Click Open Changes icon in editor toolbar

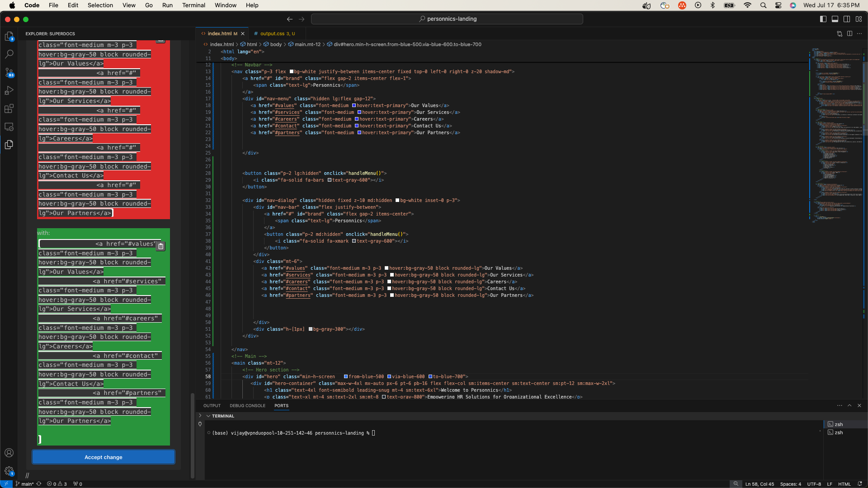(840, 33)
